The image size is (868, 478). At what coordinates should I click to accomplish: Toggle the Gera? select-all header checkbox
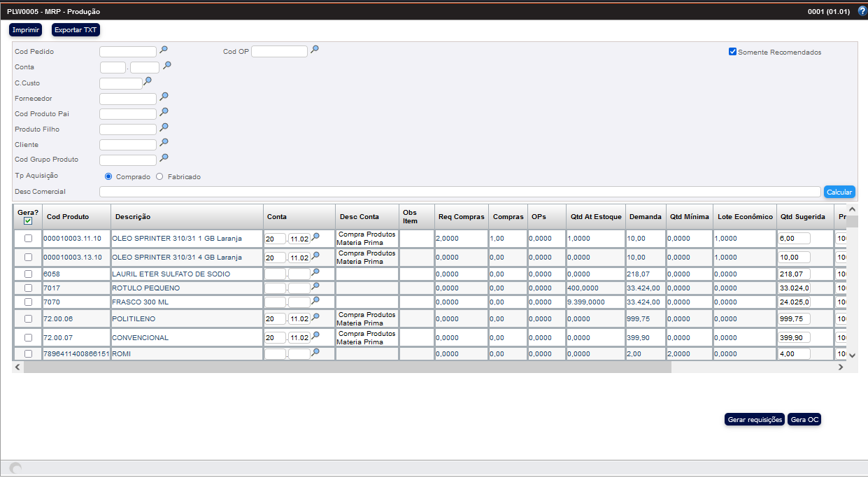(x=28, y=221)
